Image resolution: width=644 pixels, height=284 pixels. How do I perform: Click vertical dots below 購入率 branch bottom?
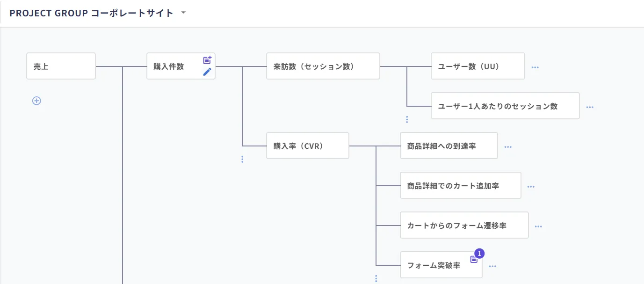point(376,278)
